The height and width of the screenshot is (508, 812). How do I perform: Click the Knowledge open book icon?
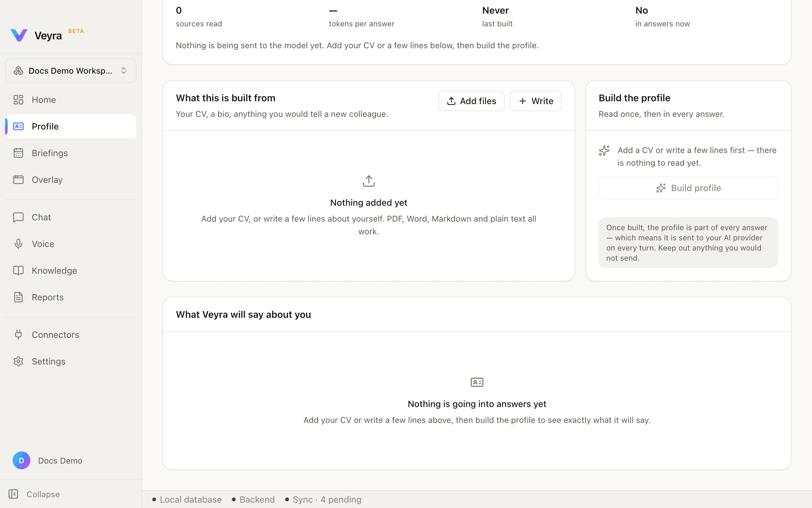click(x=18, y=271)
